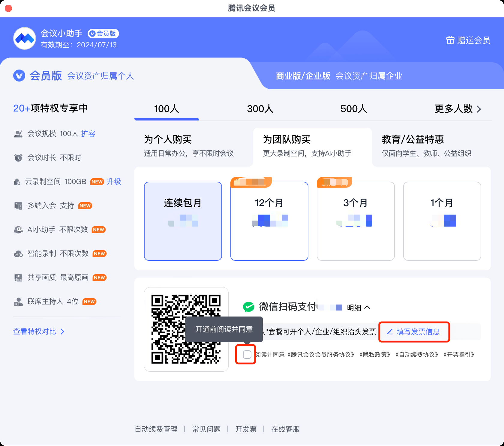The image size is (504, 446).
Task: Open 《隐私政策》 link
Action: pos(375,355)
